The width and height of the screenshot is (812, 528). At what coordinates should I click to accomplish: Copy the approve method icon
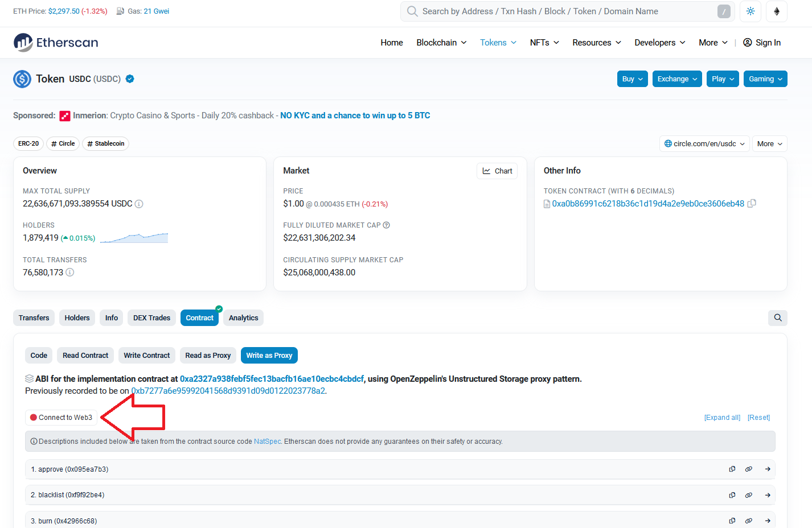(x=732, y=469)
